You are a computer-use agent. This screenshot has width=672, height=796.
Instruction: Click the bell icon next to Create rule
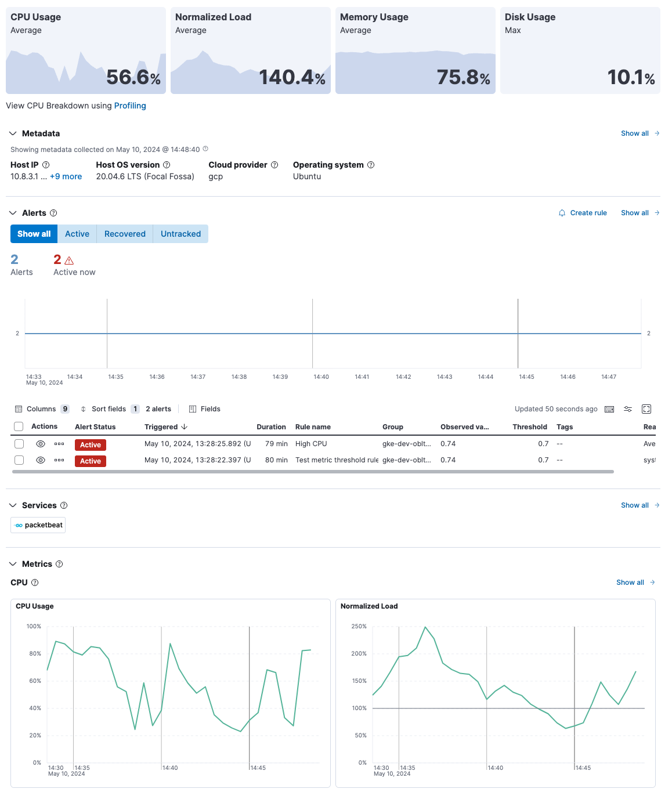pos(561,213)
